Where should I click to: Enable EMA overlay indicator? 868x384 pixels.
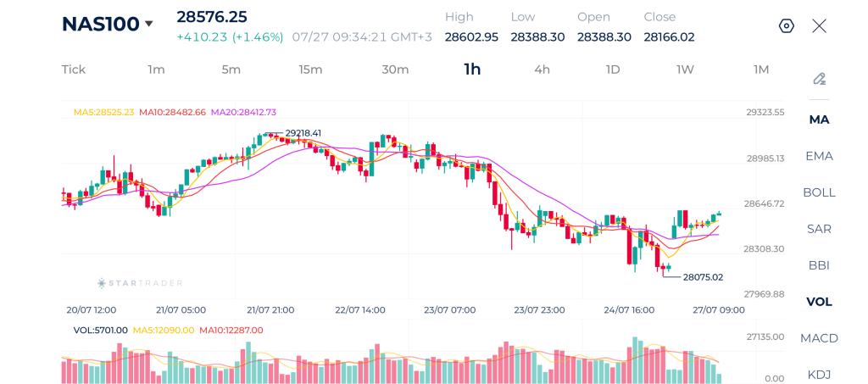click(820, 156)
